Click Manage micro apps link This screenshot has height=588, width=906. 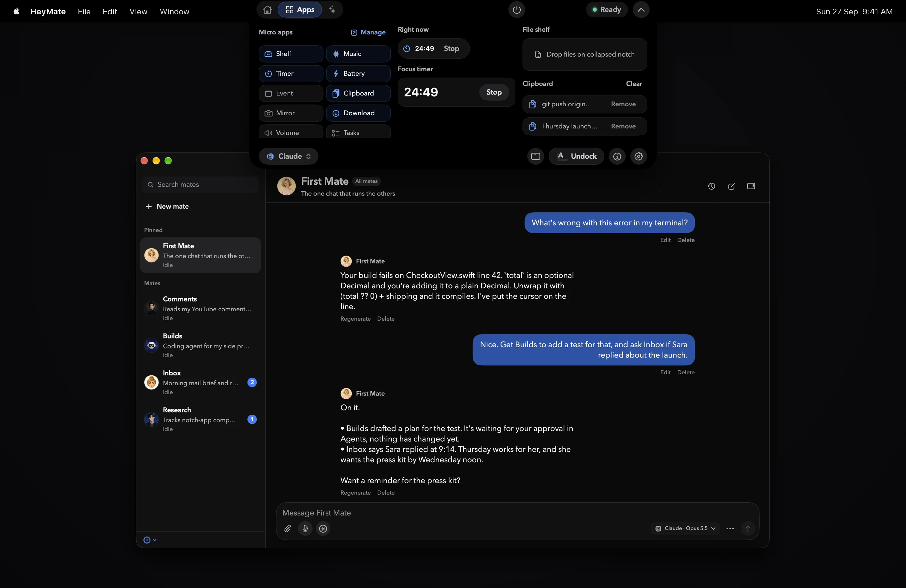coord(368,32)
